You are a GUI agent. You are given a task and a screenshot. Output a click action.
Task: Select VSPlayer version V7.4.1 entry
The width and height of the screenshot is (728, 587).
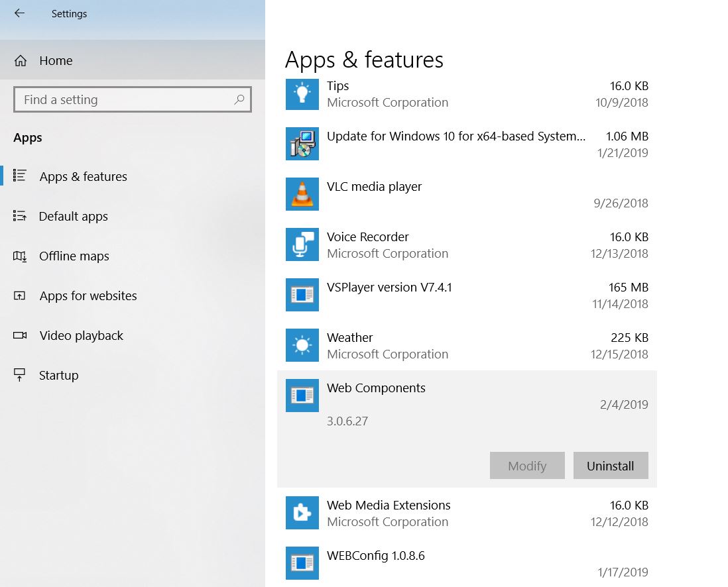(467, 295)
